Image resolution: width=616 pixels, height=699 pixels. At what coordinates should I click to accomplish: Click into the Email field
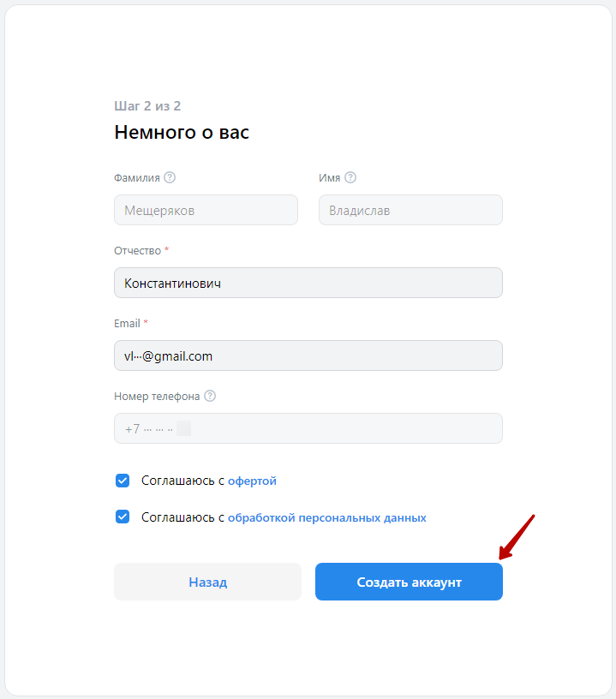[308, 355]
